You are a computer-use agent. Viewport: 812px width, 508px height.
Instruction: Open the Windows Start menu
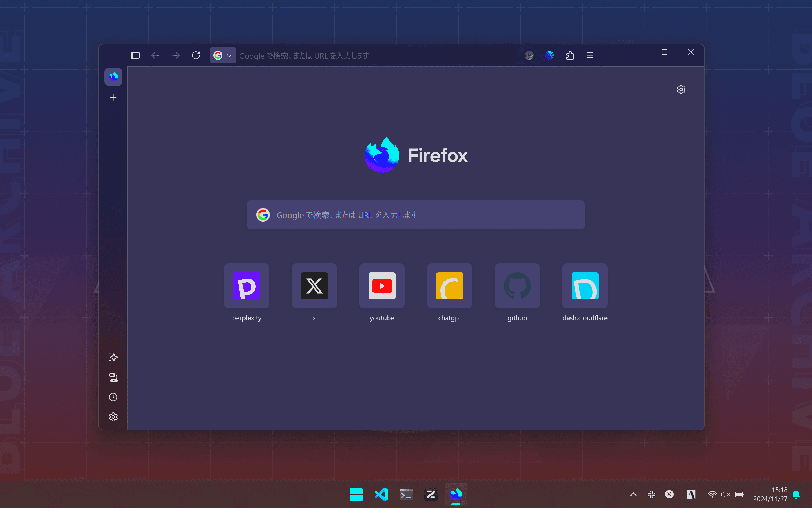[x=356, y=494]
